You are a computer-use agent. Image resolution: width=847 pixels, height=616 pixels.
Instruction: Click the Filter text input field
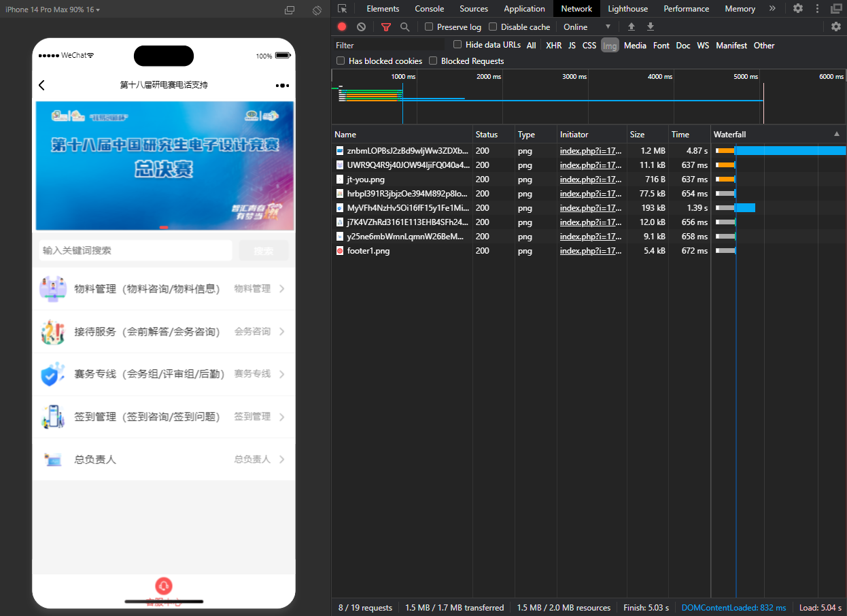coord(388,46)
